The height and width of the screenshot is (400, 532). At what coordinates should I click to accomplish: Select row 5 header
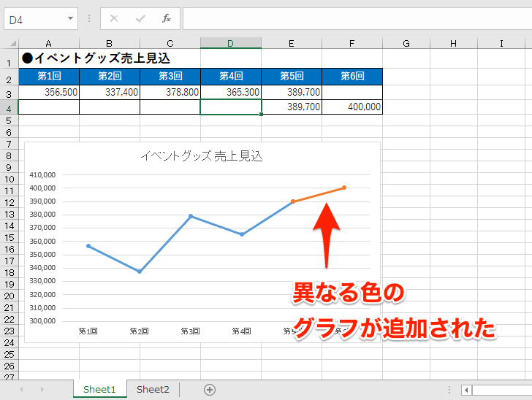9,120
